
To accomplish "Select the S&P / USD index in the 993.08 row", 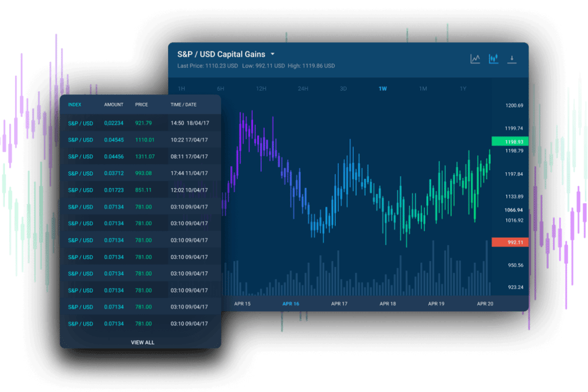I will pyautogui.click(x=80, y=174).
